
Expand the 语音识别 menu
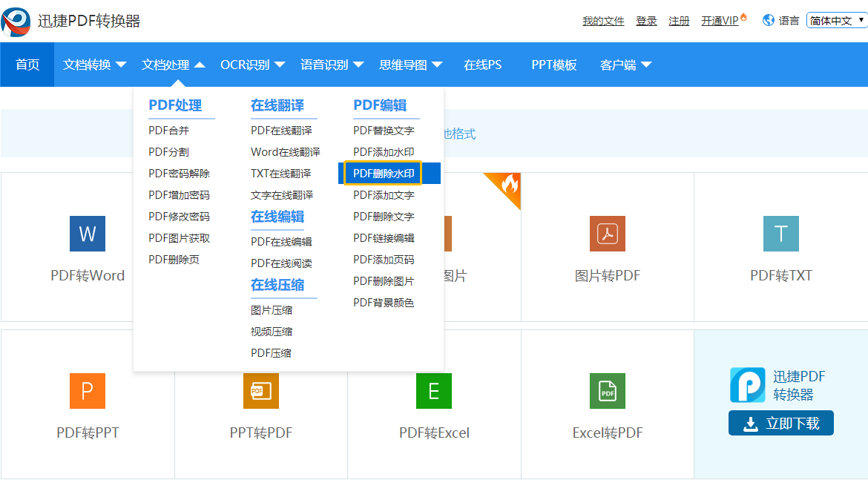point(332,65)
